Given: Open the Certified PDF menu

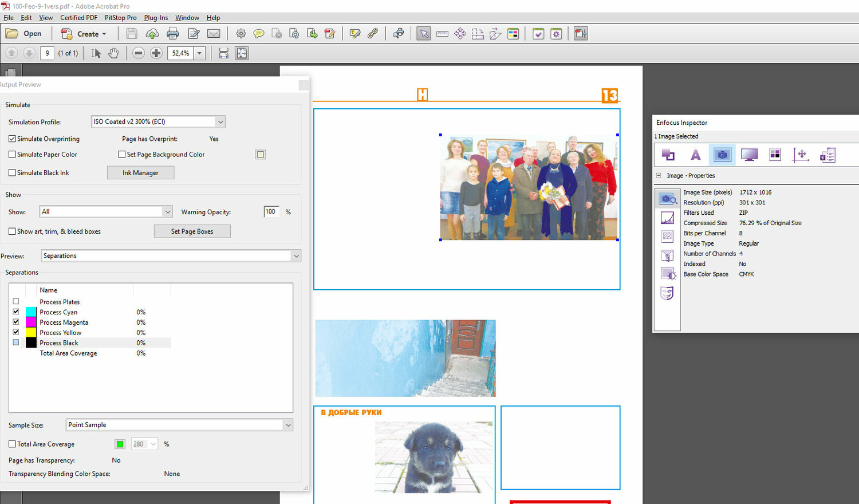Looking at the screenshot, I should (79, 18).
